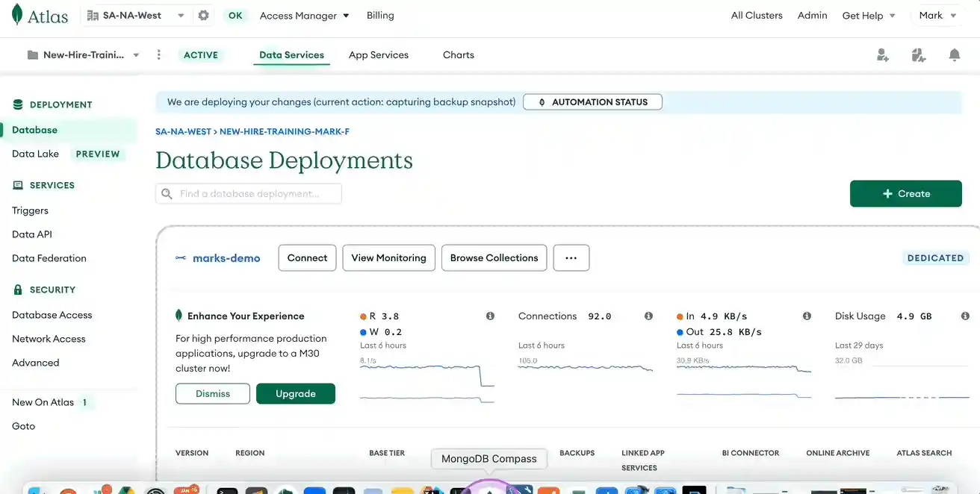Click the Atlas leaf logo

(x=17, y=15)
